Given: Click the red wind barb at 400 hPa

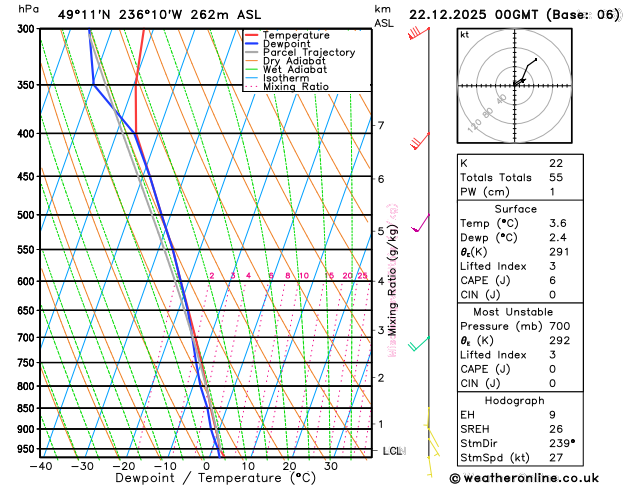Looking at the screenshot, I should click(420, 141).
